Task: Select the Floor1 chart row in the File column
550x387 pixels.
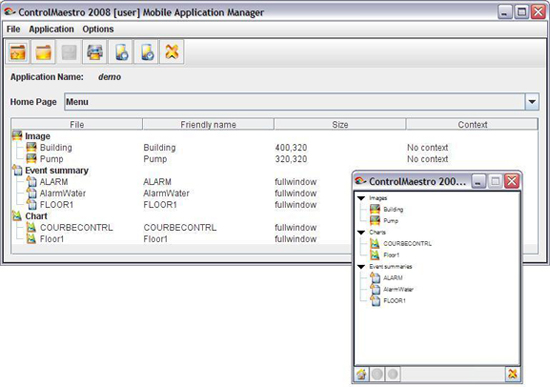Action: tap(52, 239)
